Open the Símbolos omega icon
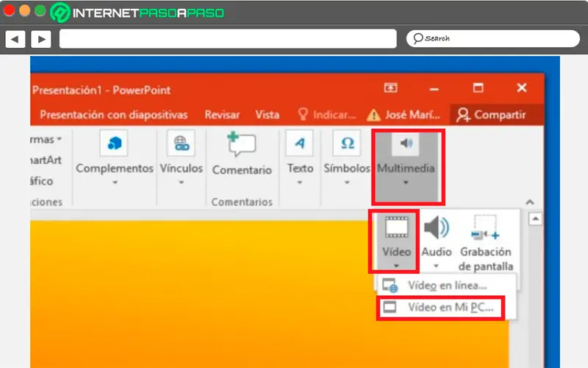The height and width of the screenshot is (368, 588). [x=347, y=143]
